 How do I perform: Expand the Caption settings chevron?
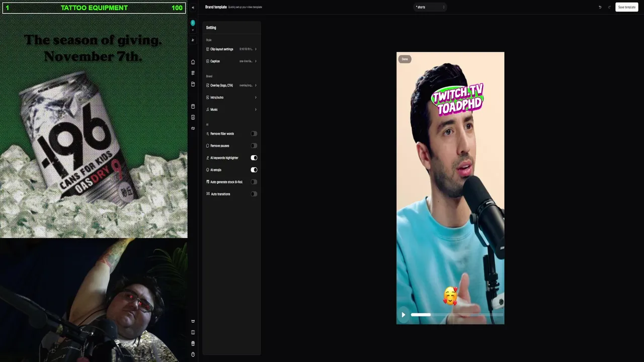tap(256, 61)
